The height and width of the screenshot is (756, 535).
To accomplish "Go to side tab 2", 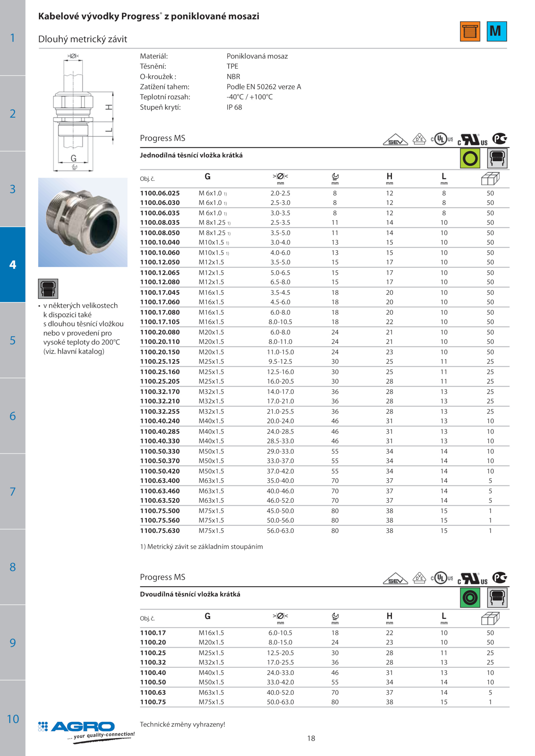I will pos(13,114).
